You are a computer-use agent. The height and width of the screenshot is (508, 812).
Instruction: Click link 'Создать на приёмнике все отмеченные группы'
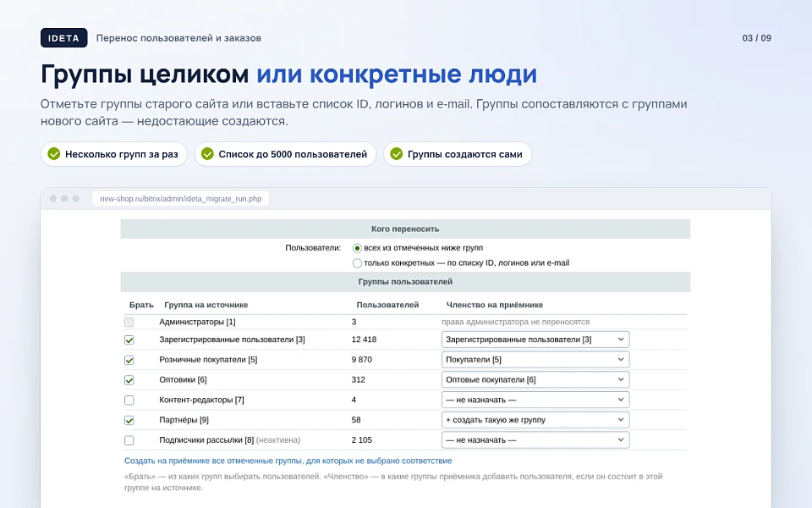(288, 461)
